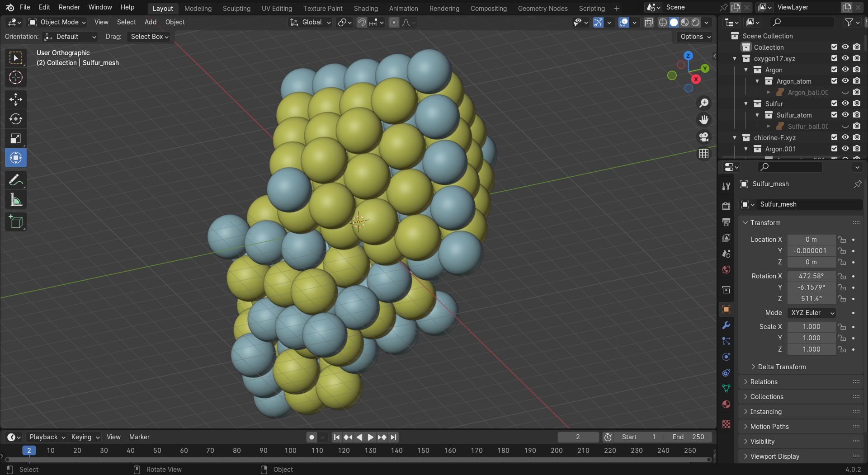Click the Play animation button
The image size is (868, 475).
point(370,437)
